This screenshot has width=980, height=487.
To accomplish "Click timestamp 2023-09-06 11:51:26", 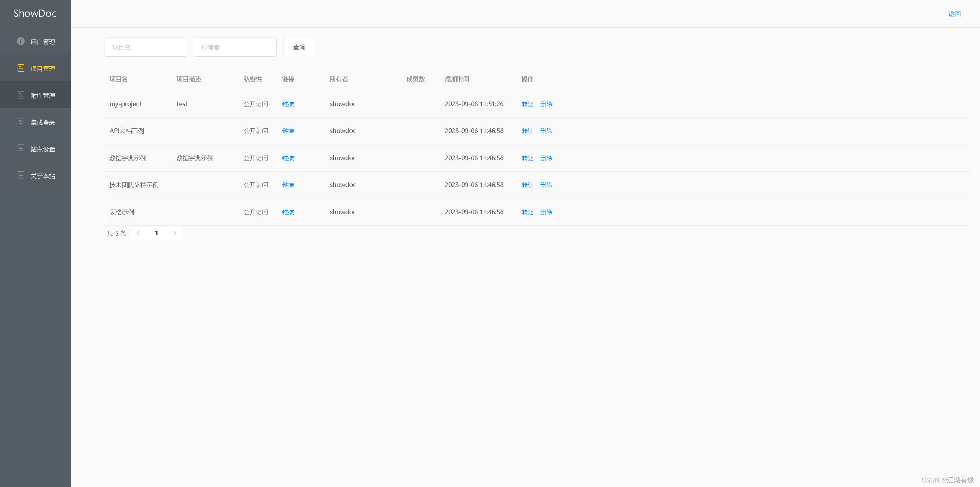I will [474, 104].
